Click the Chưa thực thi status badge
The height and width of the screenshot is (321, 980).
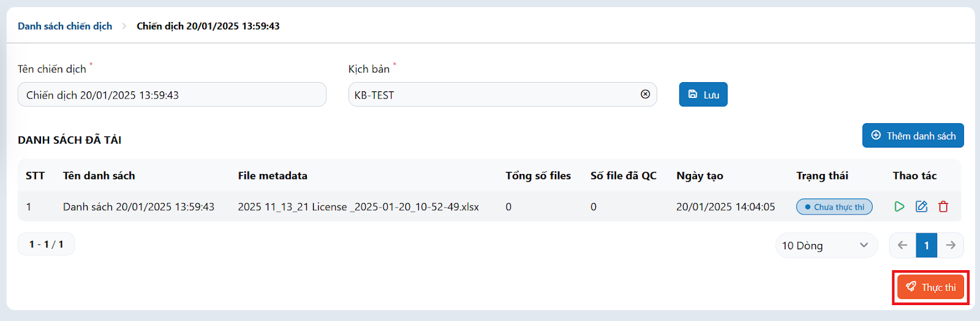[x=834, y=206]
